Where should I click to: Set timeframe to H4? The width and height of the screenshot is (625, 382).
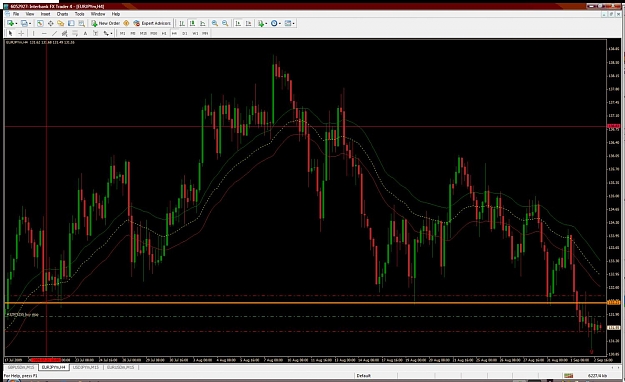coord(174,33)
